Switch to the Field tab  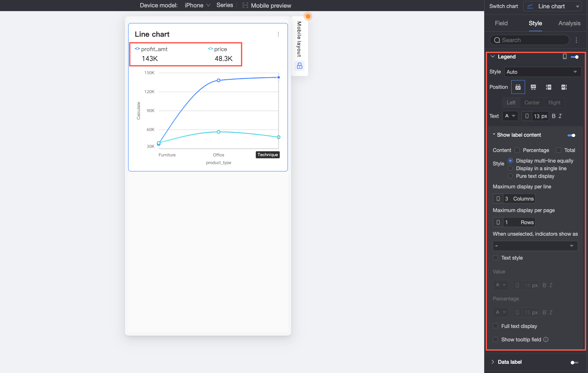(501, 23)
